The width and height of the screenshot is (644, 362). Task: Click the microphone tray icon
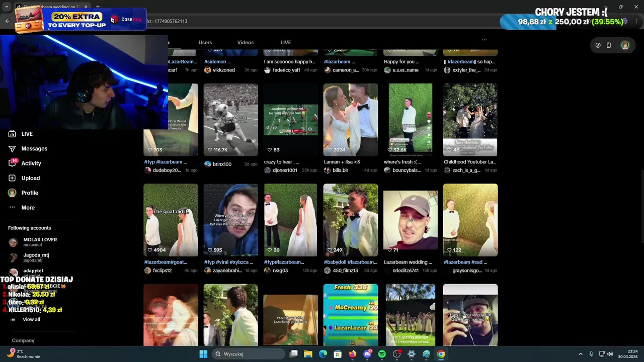pos(591,354)
